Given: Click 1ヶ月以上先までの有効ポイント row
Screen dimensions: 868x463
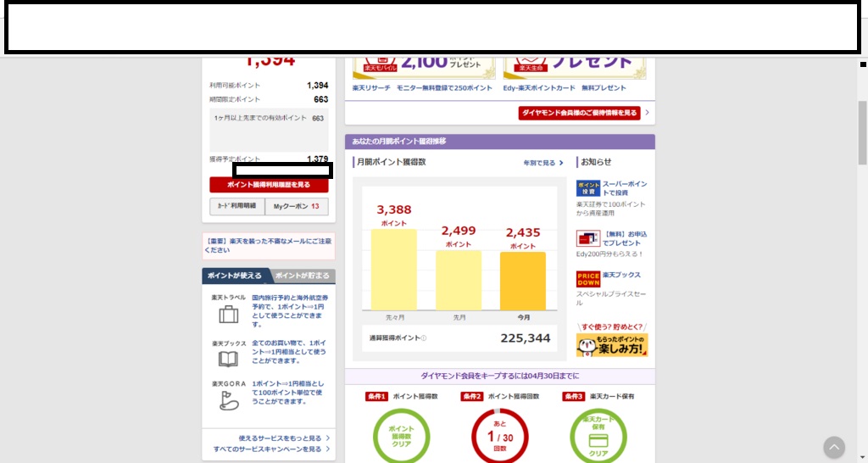Looking at the screenshot, I should (x=269, y=118).
